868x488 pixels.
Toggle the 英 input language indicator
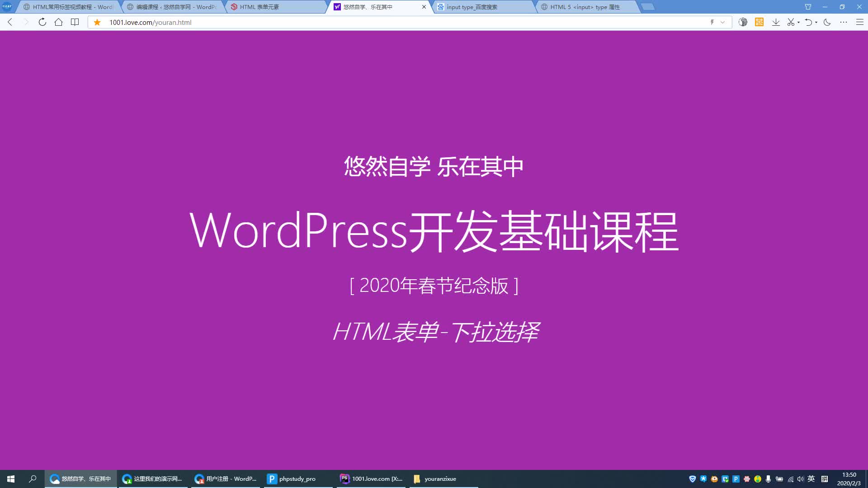point(811,479)
